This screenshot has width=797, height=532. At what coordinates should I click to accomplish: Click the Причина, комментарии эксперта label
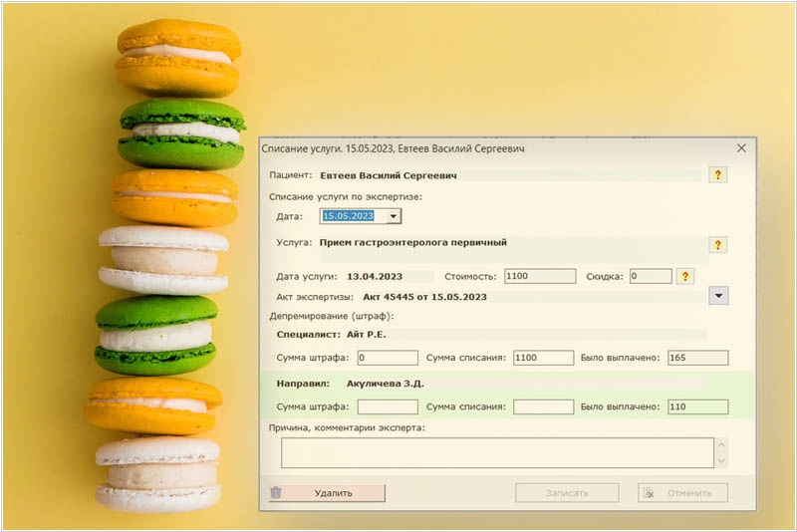pos(347,427)
